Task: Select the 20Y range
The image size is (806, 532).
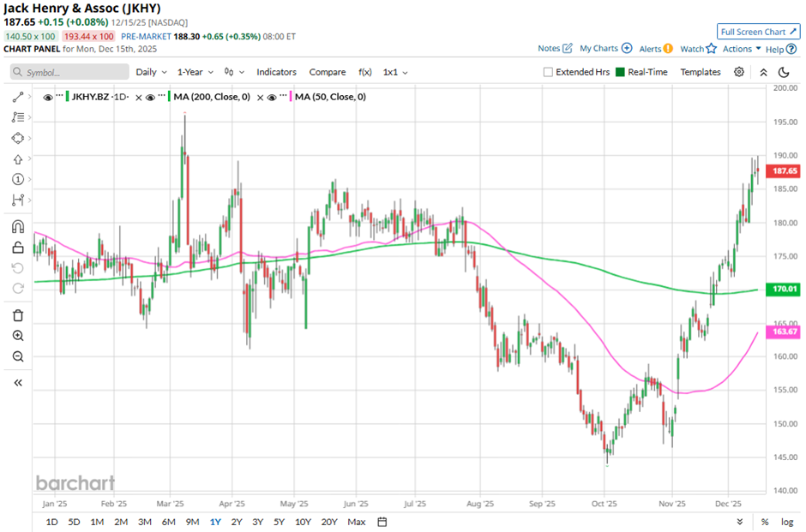Action: click(x=329, y=522)
